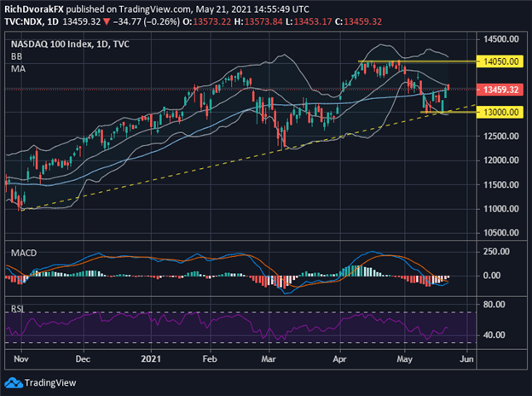
Task: Click the RichDvorakFX author name
Action: 34,9
